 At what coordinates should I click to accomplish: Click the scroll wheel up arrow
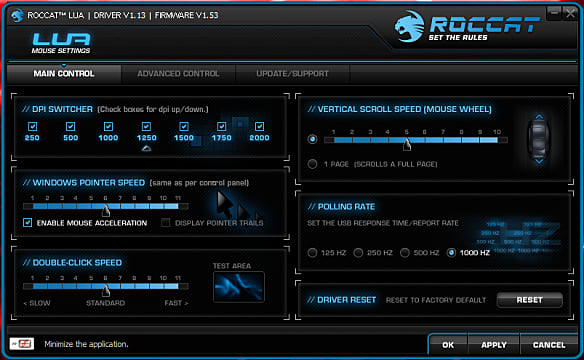pyautogui.click(x=539, y=117)
